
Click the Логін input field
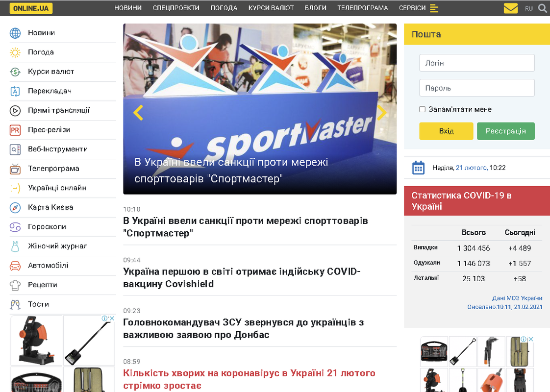click(x=477, y=63)
